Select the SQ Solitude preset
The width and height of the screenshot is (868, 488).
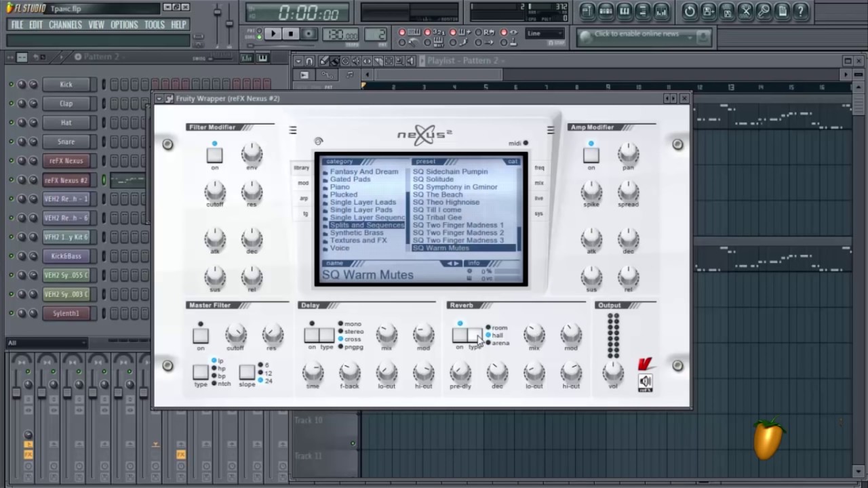(x=433, y=180)
